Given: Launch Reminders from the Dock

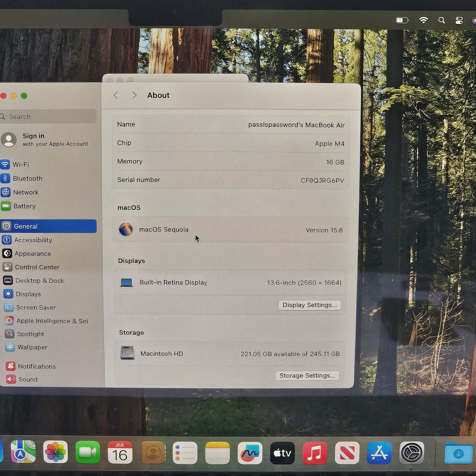Looking at the screenshot, I should pyautogui.click(x=185, y=453).
